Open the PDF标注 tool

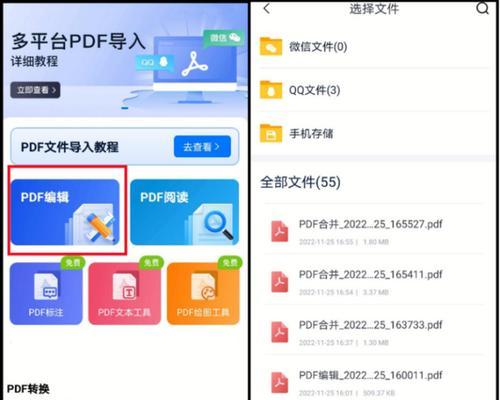tap(46, 293)
